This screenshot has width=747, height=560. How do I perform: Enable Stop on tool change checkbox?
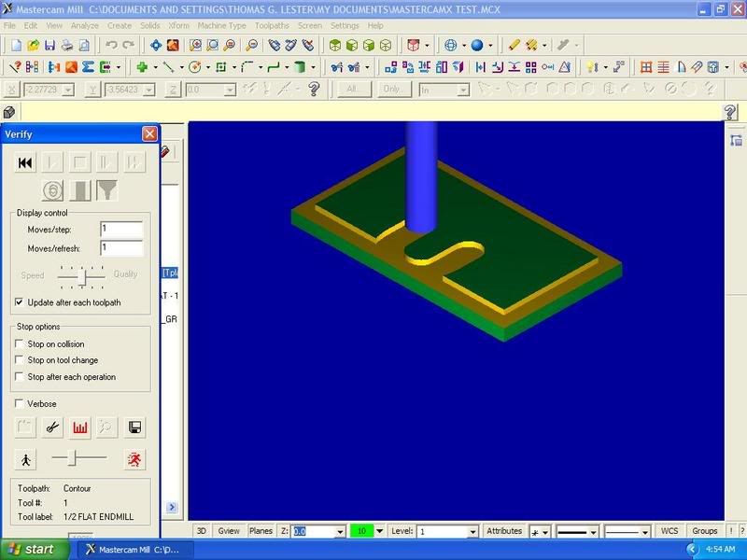(19, 360)
